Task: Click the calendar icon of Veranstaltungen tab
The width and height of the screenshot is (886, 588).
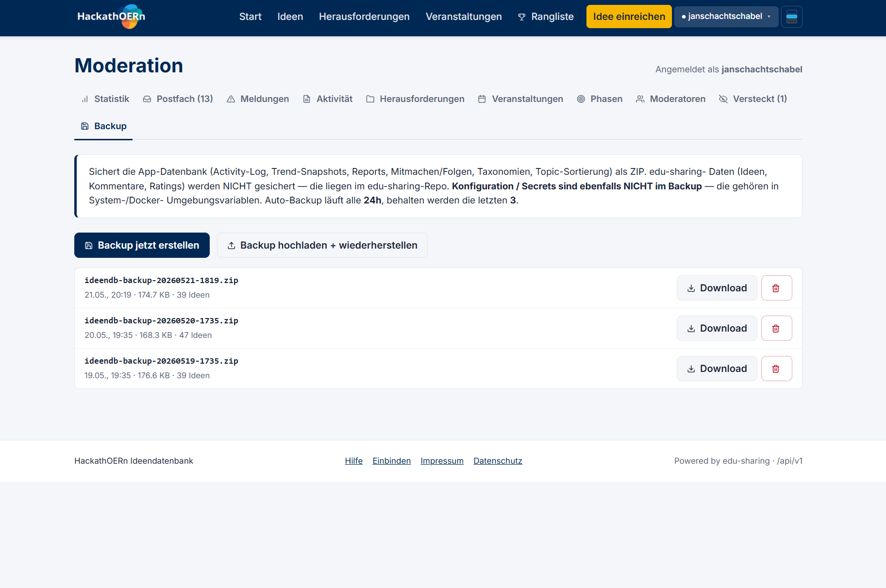Action: tap(482, 99)
